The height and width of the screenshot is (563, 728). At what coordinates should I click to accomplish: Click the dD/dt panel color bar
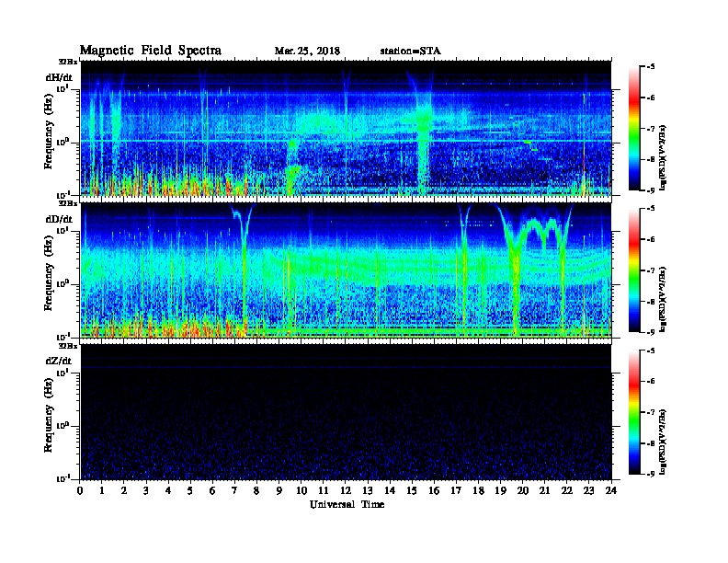634,270
